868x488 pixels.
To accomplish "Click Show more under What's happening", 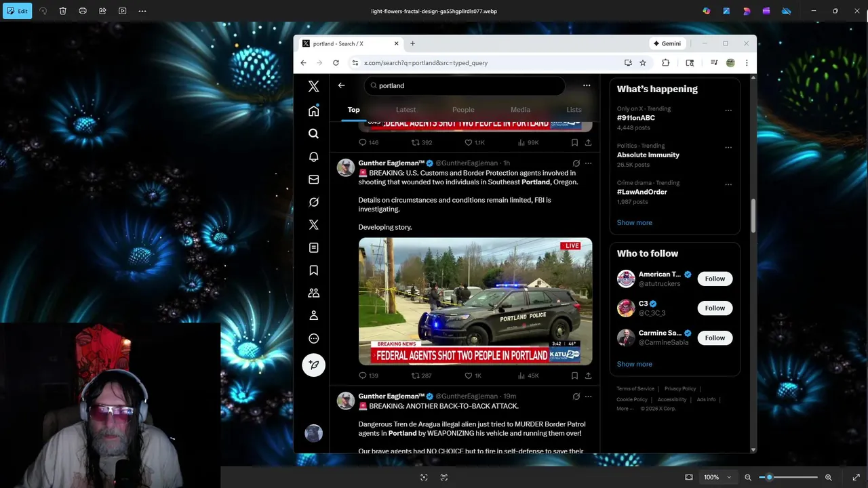I will 635,222.
